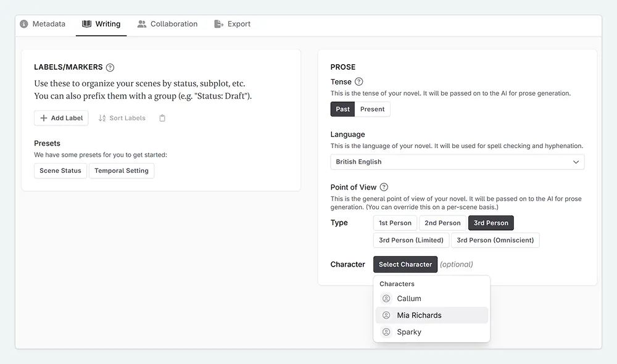Open the British English language dropdown
This screenshot has width=617, height=364.
click(x=457, y=162)
